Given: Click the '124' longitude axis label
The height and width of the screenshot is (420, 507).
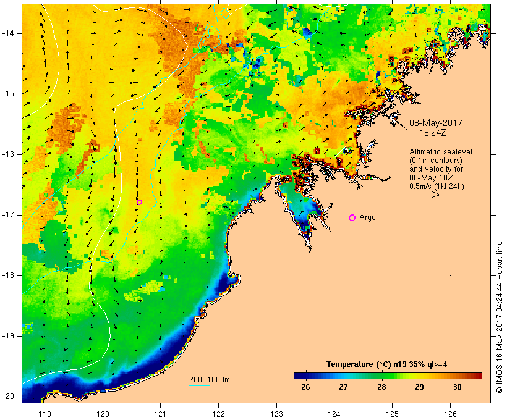Looking at the screenshot, I should coord(334,414).
